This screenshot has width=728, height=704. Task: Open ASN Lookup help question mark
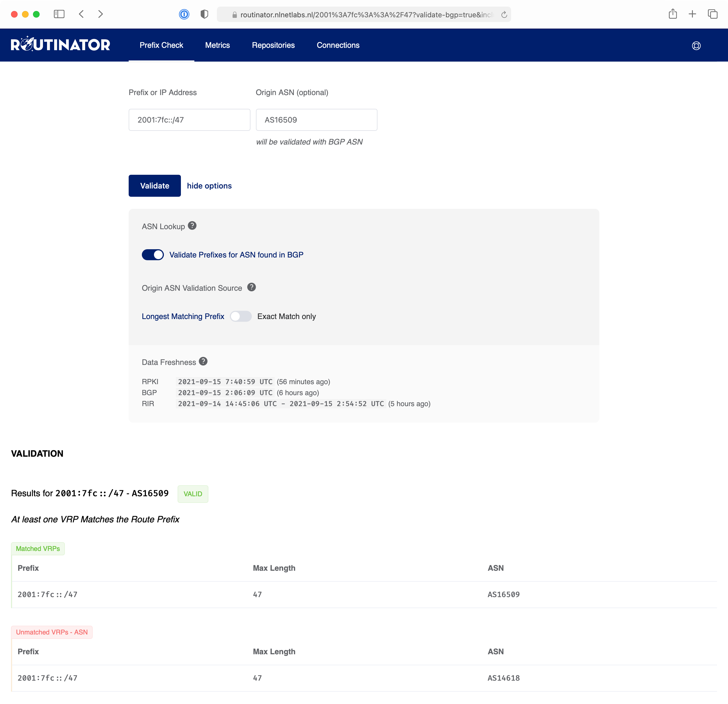tap(192, 226)
